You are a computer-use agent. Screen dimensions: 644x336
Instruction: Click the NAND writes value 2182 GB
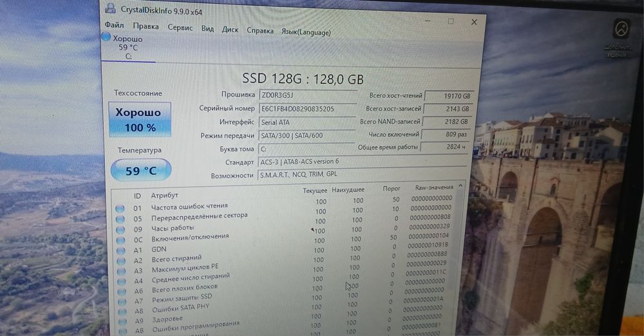(x=448, y=122)
